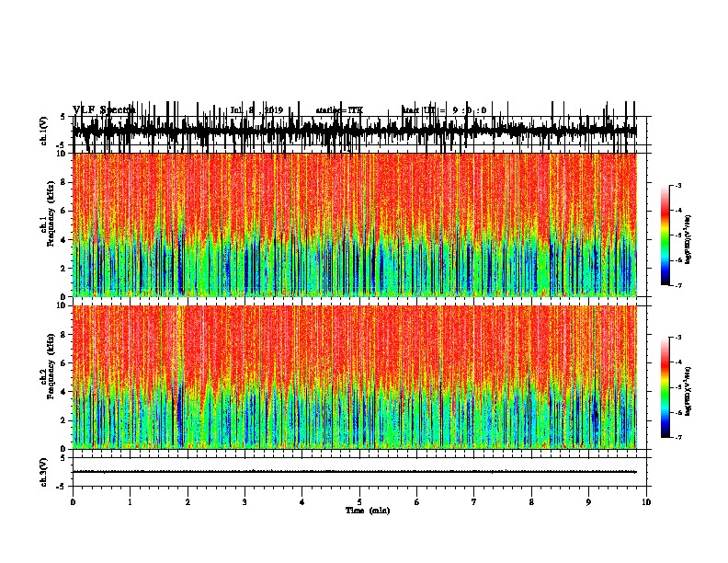Select the "station=ITK" header text
Screen dimensions: 728x563
339,110
